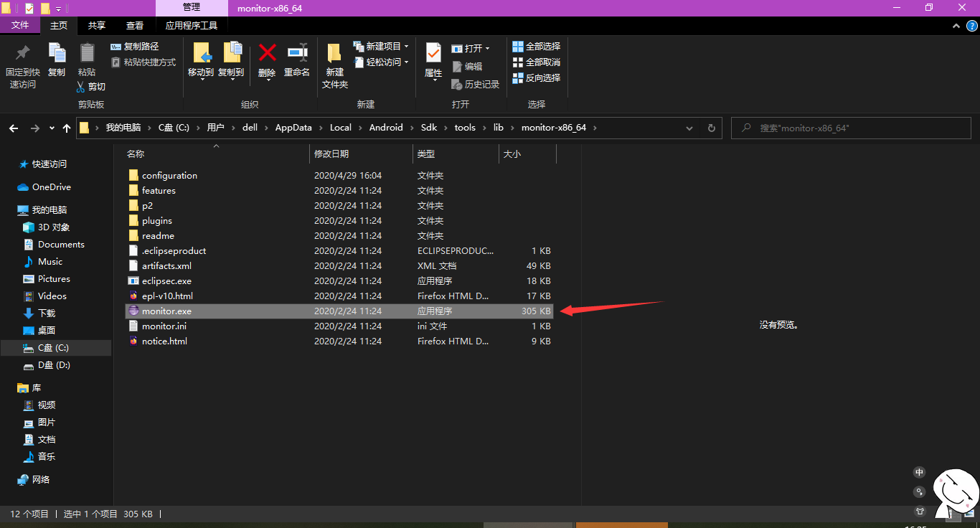This screenshot has width=980, height=528.
Task: Click Select None (全部取消) button
Action: tap(536, 62)
